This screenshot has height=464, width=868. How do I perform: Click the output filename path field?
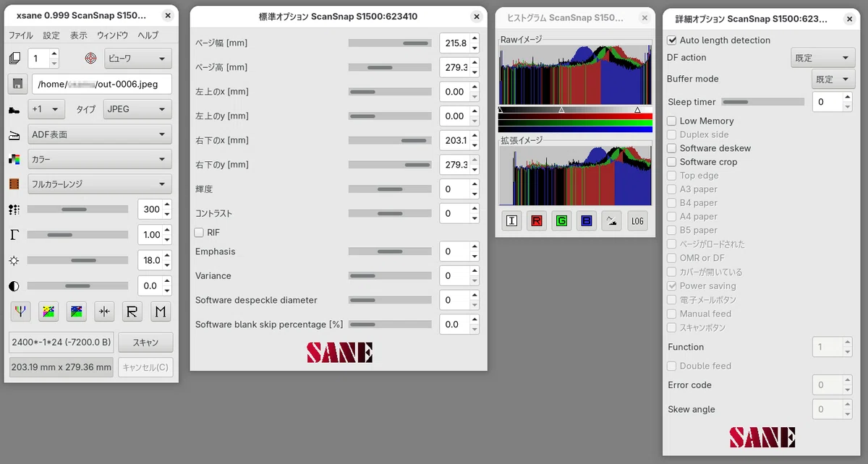pyautogui.click(x=102, y=84)
